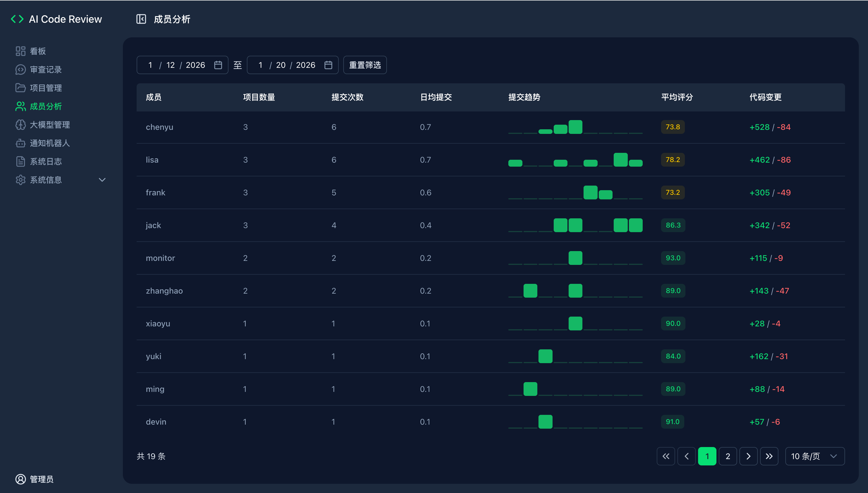Jump to first page double-chevron
The image size is (868, 493).
tap(666, 456)
